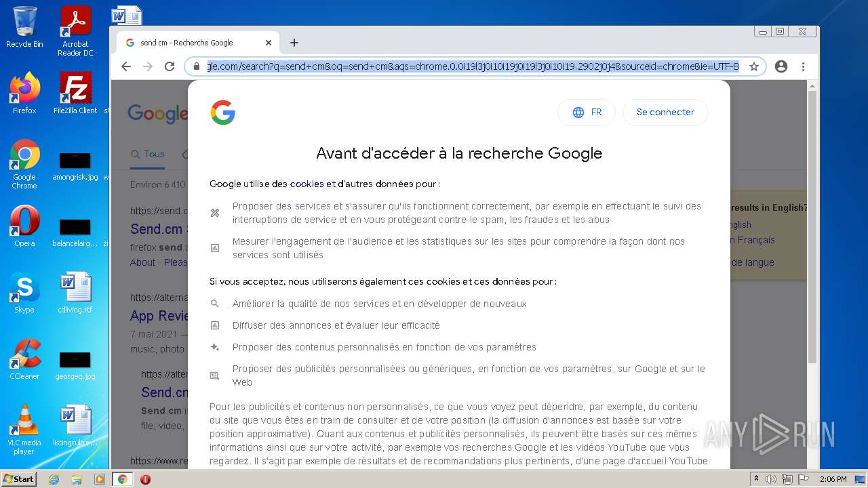Select the Tous search results tab
This screenshot has height=488, width=868.
pos(148,155)
